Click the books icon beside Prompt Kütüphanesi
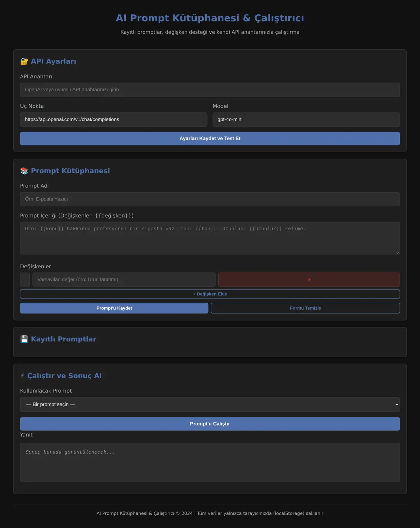 (24, 171)
